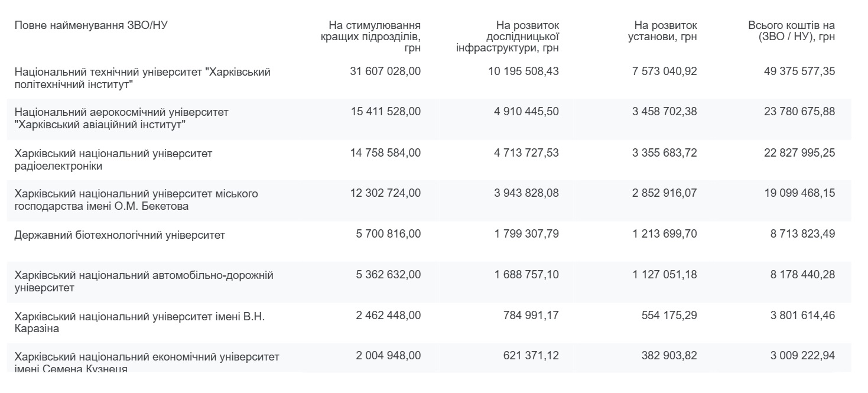Select the економічний університет Семена Кузнеця row

click(x=147, y=362)
